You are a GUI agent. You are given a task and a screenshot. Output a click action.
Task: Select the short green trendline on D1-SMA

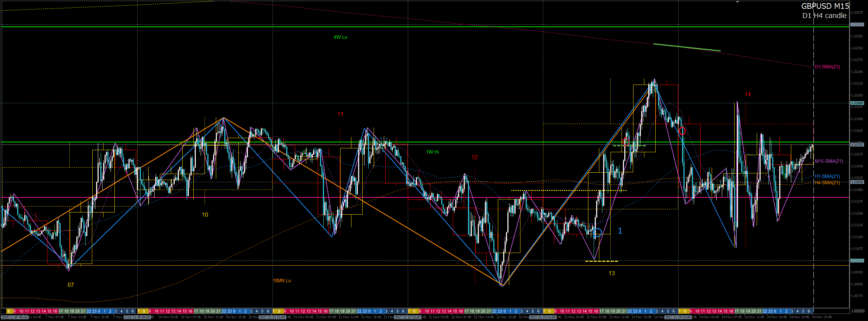tap(687, 47)
